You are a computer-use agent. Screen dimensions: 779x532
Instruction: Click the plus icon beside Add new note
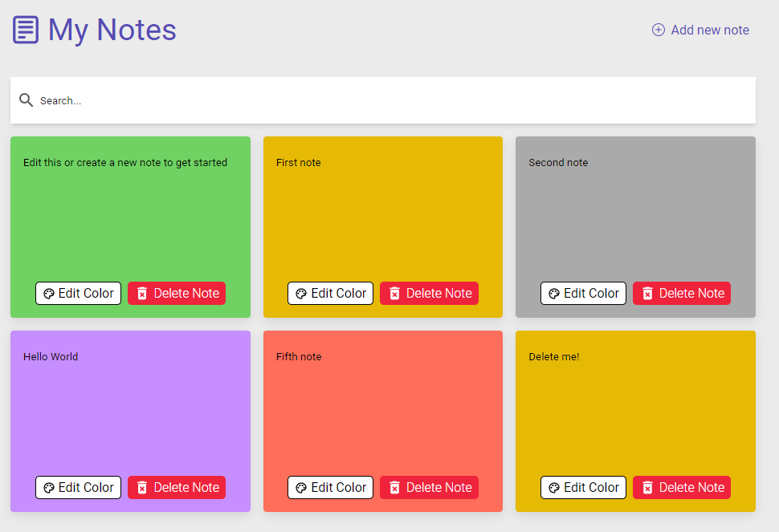click(x=659, y=30)
